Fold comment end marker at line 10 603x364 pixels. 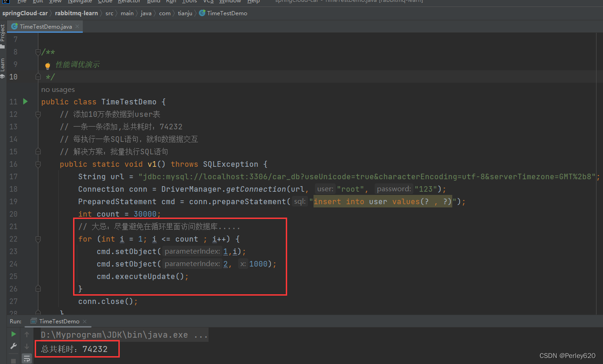click(38, 77)
